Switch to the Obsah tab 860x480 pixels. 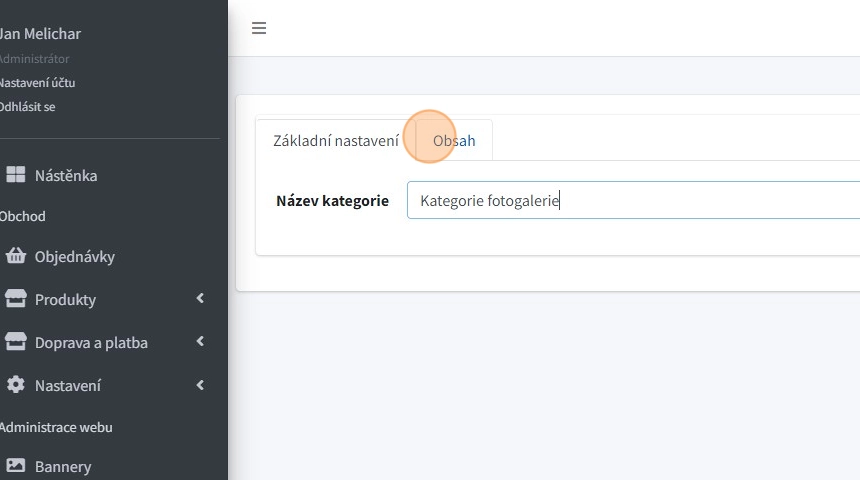[x=454, y=141]
